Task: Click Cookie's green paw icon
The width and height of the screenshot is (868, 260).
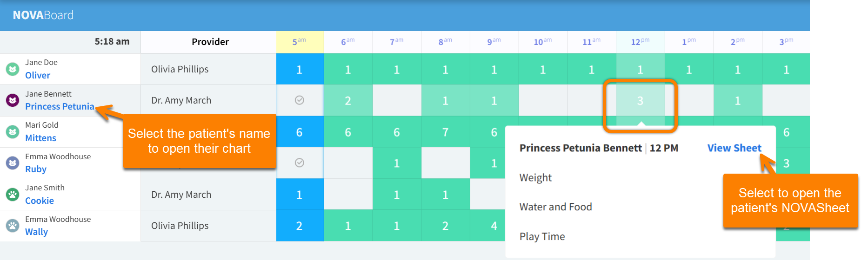Action: (x=13, y=195)
